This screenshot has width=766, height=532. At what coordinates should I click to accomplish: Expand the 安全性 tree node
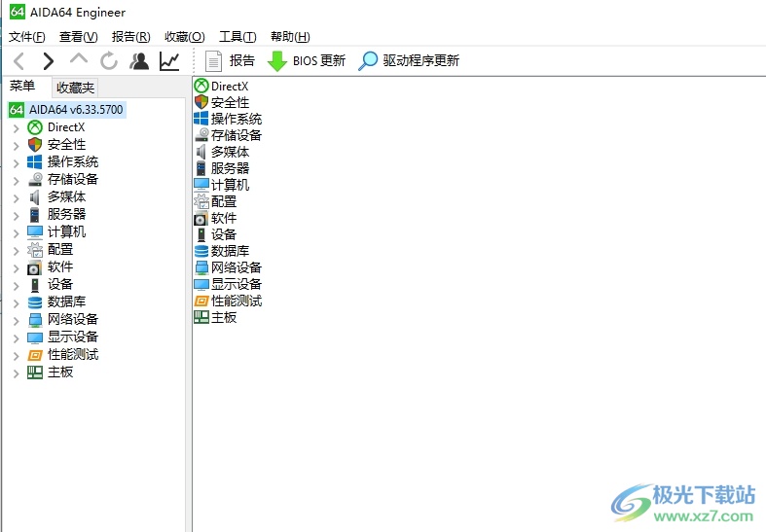17,146
